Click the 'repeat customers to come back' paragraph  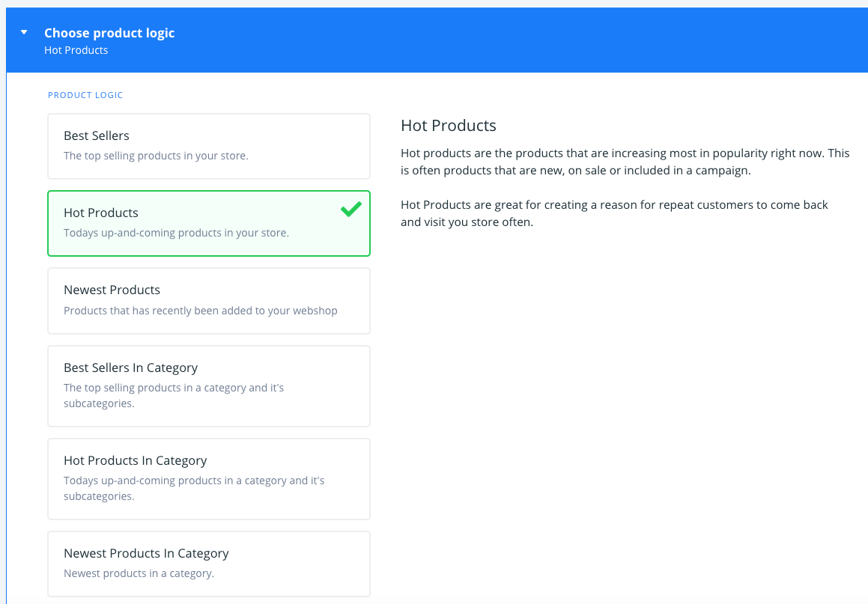[x=614, y=213]
